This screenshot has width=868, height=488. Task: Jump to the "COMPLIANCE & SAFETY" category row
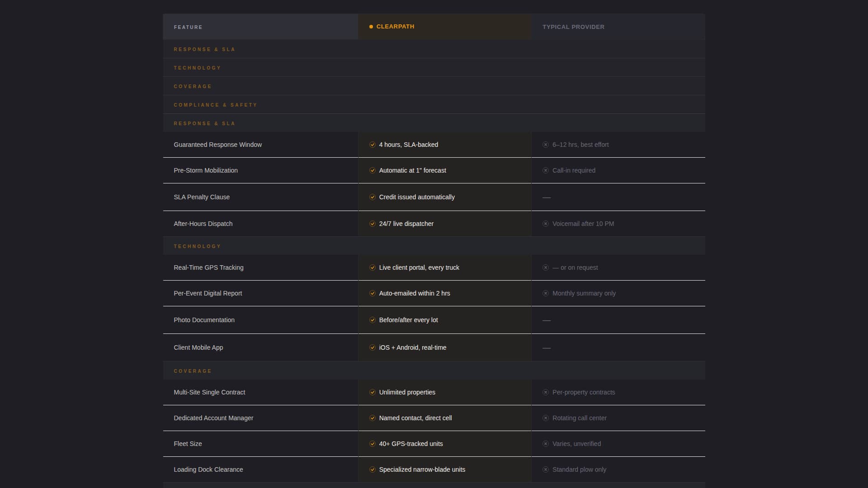coord(434,105)
